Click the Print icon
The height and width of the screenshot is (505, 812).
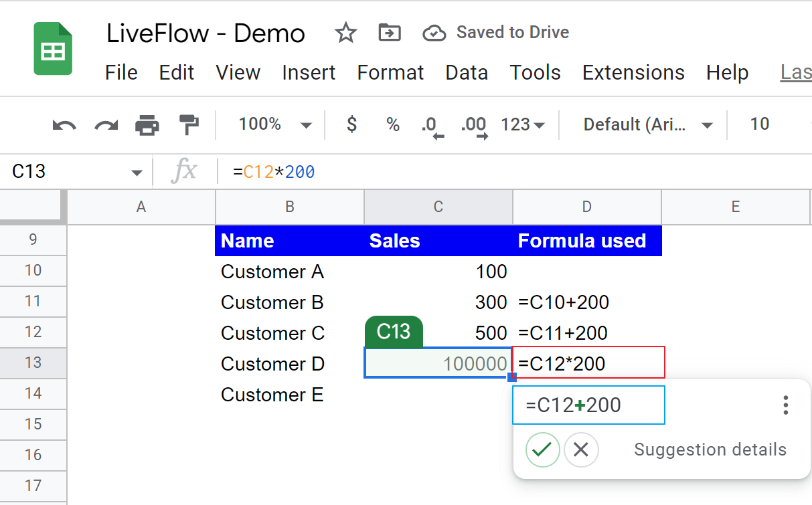[x=147, y=124]
